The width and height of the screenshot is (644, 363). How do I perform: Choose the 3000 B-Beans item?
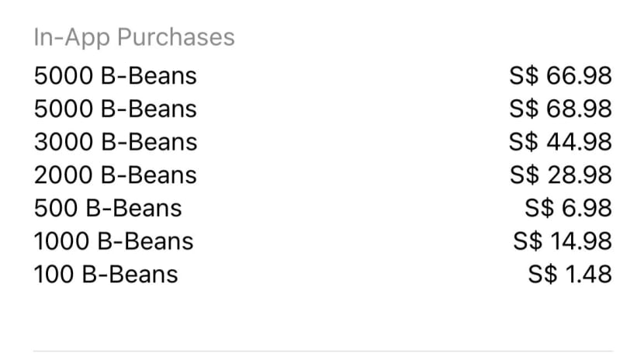(116, 143)
